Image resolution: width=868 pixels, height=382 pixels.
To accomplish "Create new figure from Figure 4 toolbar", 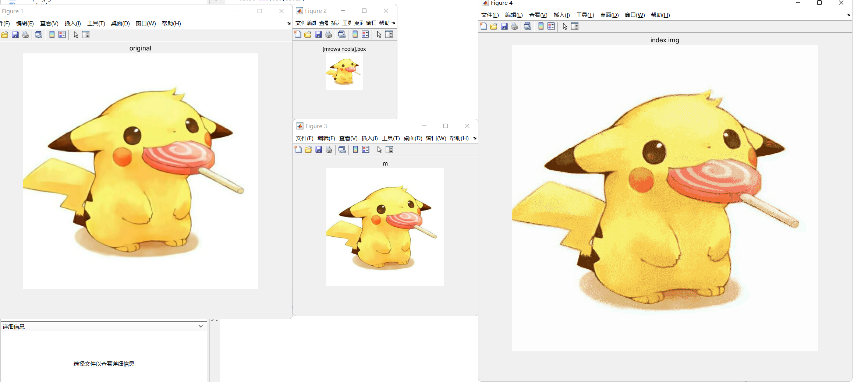I will coord(484,26).
